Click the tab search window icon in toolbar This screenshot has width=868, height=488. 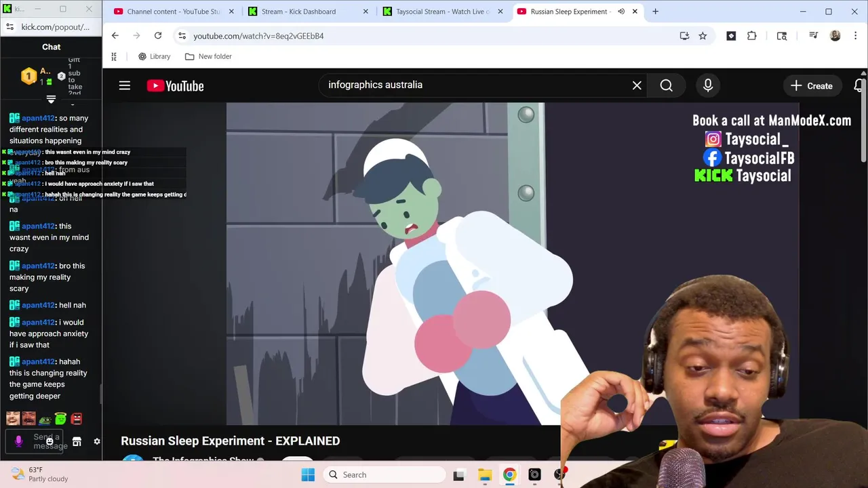click(x=782, y=36)
